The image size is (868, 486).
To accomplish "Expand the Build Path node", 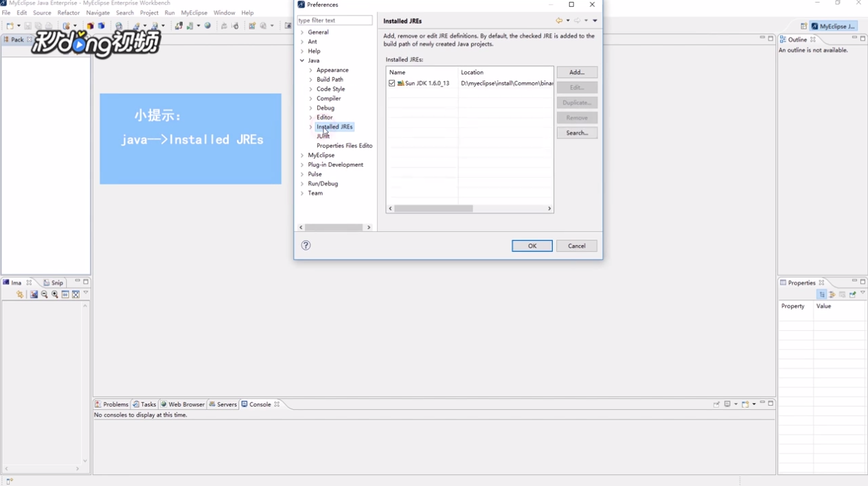I will [310, 80].
